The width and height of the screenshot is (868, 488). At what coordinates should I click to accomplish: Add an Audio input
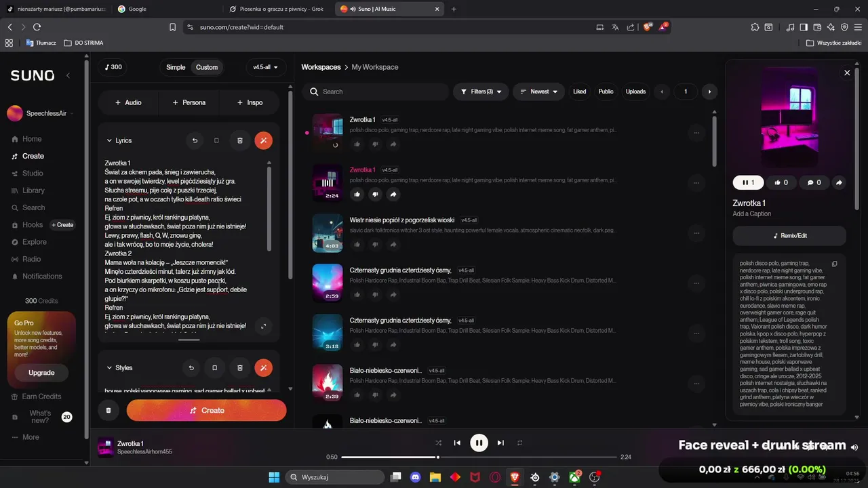(x=128, y=102)
